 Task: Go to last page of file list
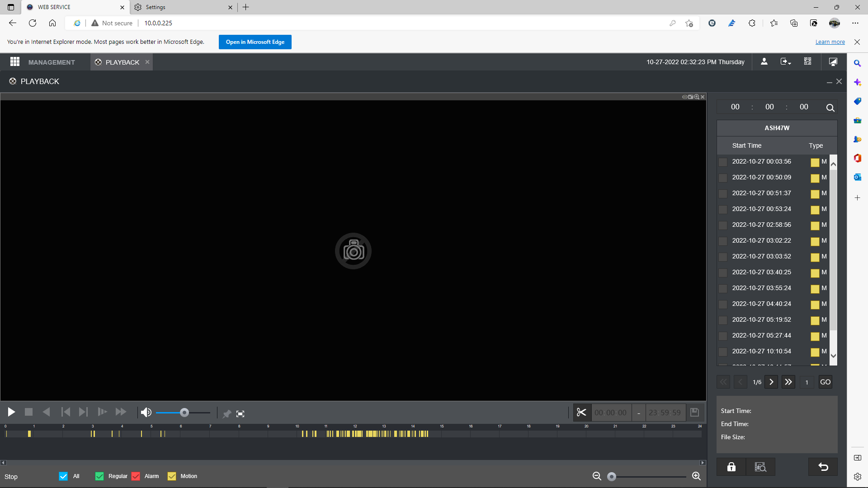(x=788, y=382)
